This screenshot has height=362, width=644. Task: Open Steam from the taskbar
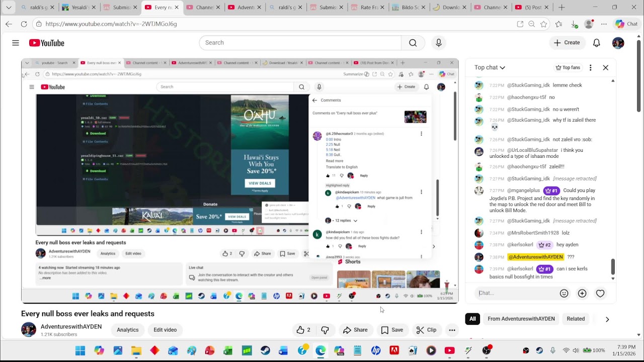pos(265,350)
